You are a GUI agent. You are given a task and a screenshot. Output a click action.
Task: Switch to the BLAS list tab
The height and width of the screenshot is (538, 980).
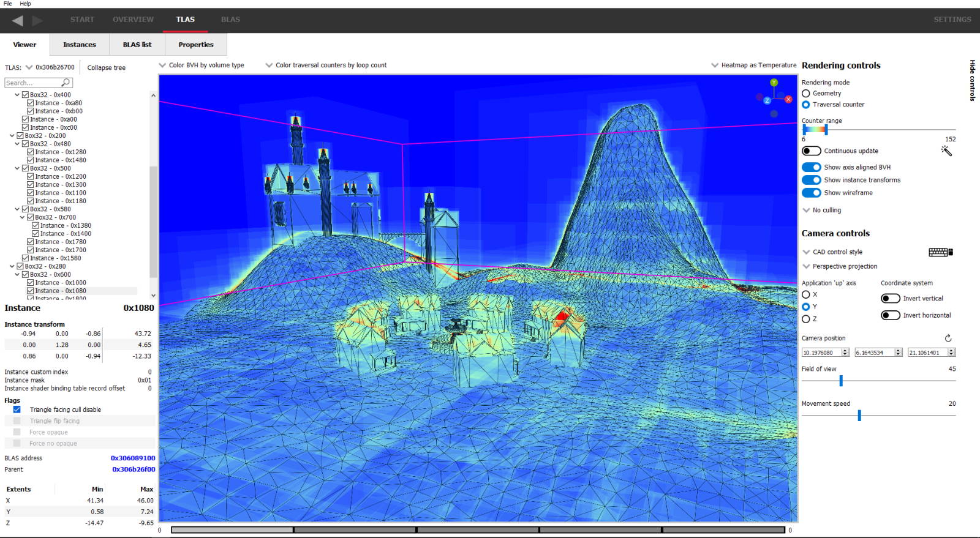click(137, 45)
